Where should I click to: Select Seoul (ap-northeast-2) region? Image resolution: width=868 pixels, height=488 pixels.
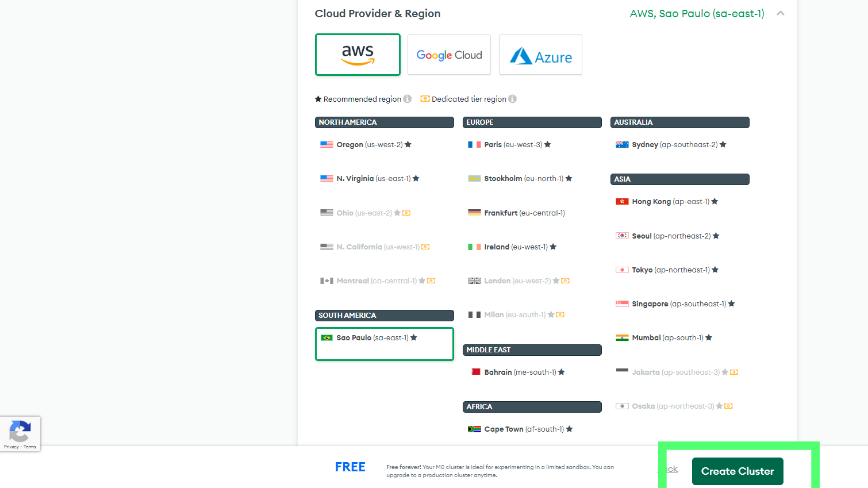[680, 236]
